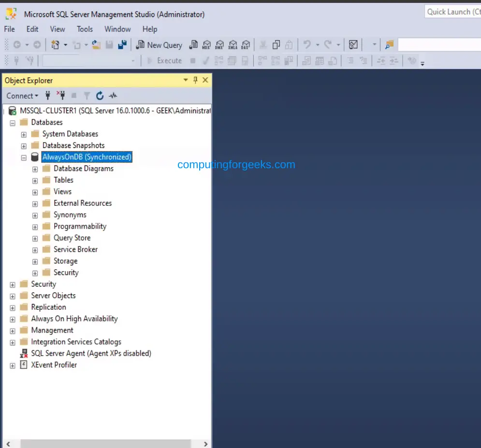Open the File menu
Screen dimensions: 481x448
tap(9, 29)
